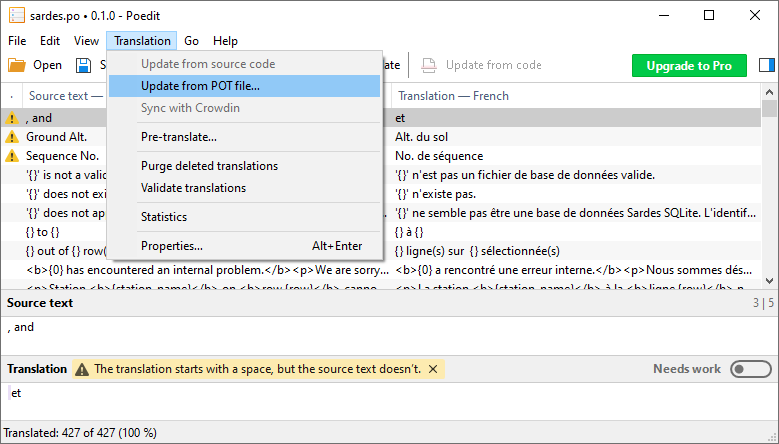Select the 'a rencontré une erreur interne' row
This screenshot has height=444, width=779.
(573, 270)
